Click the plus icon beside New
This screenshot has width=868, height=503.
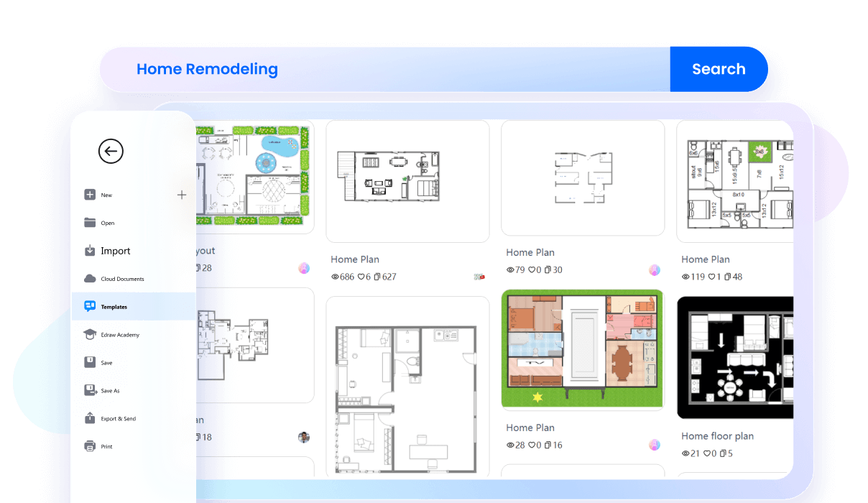click(182, 195)
